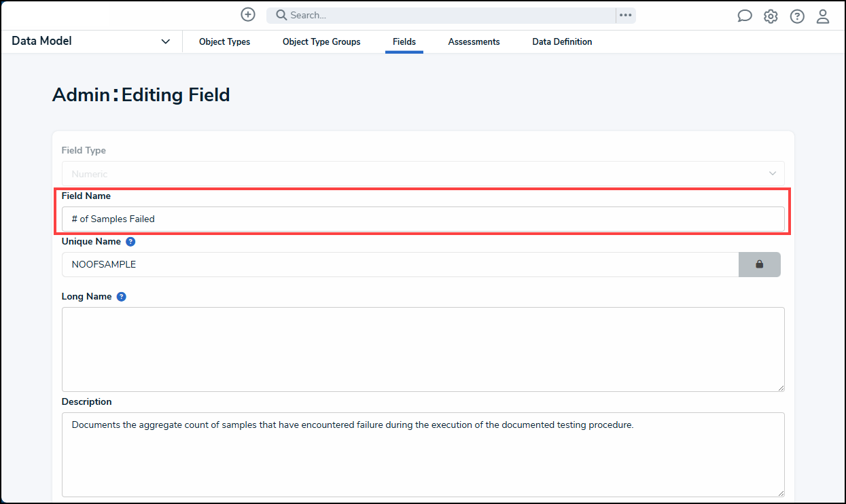Expand the Field Type Numeric dropdown
Screen dimensions: 846x504
pos(773,173)
